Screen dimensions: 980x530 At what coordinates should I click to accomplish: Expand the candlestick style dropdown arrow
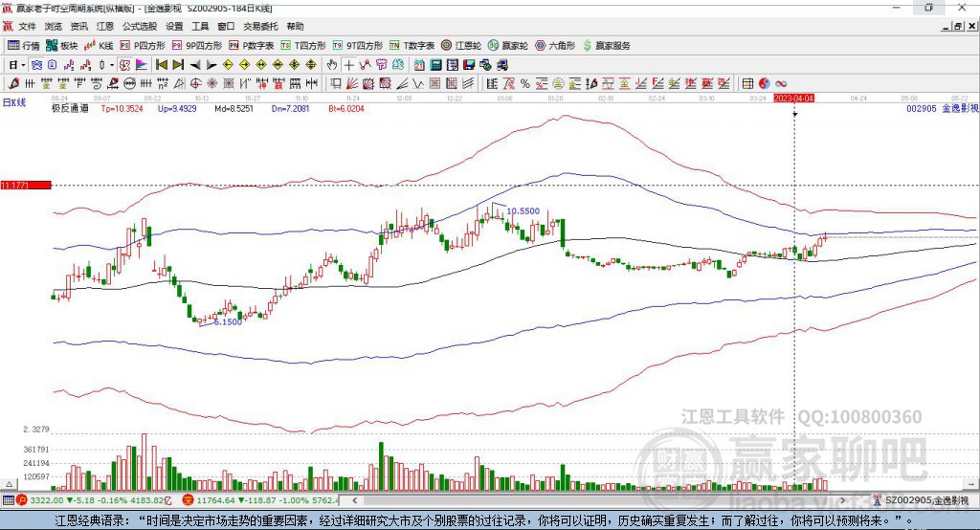coord(112,65)
